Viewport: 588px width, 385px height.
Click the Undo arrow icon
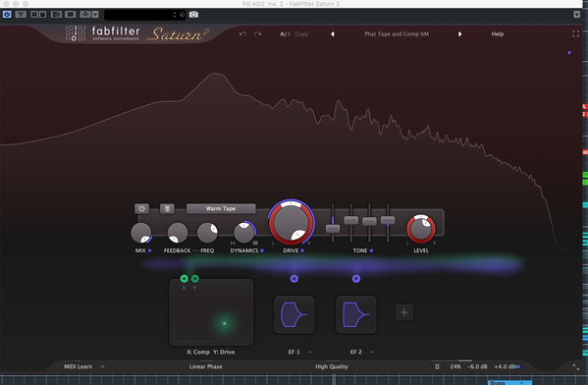pyautogui.click(x=243, y=33)
